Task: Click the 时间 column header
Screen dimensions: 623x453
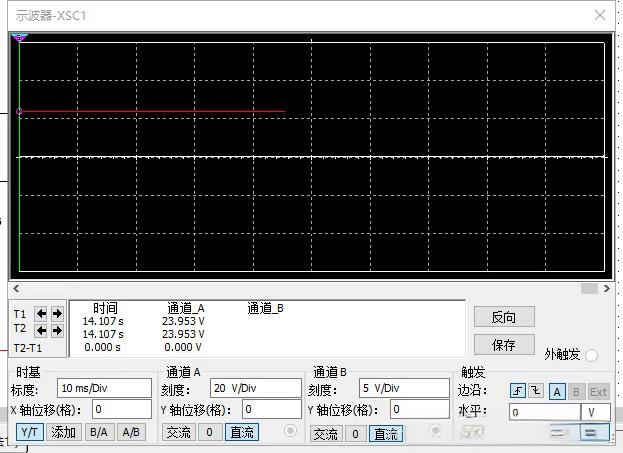Action: coord(105,308)
